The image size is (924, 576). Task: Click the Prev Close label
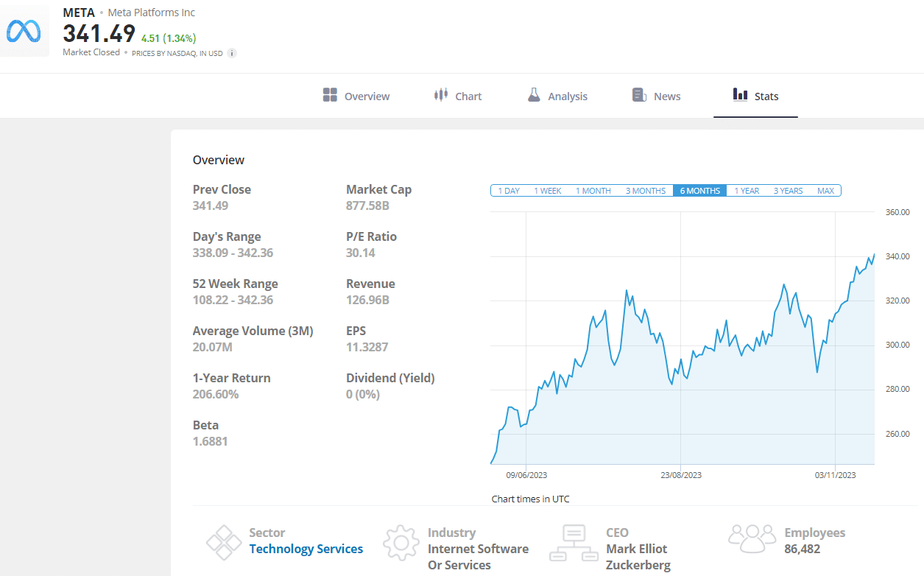(222, 189)
